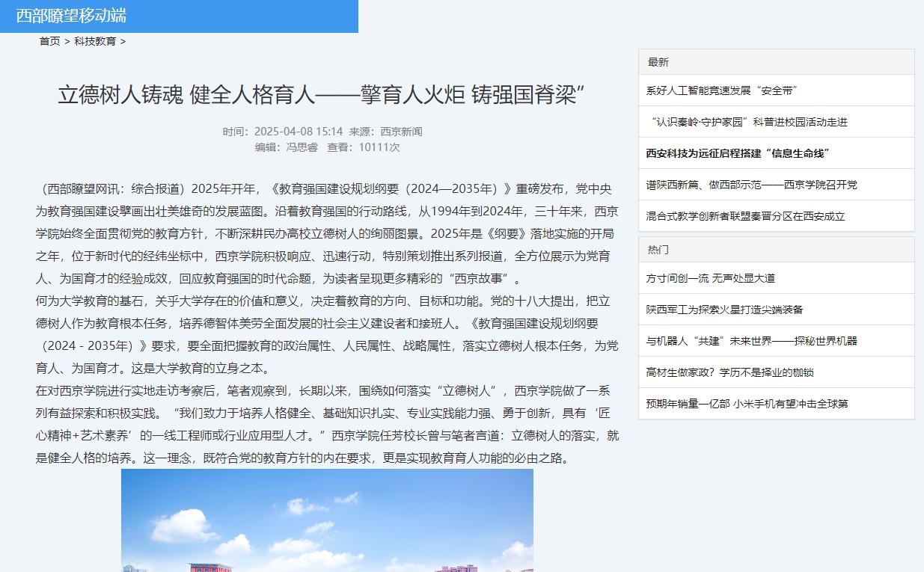Viewport: 924px width, 572px height.
Task: Open article 系好人工智能竞速发展“安全带”
Action: (x=721, y=90)
